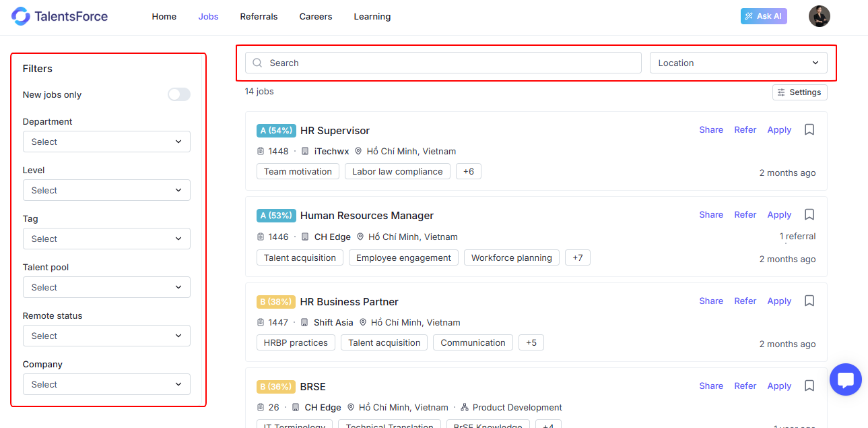The height and width of the screenshot is (428, 868).
Task: Click the search magnifier icon
Action: click(x=257, y=63)
